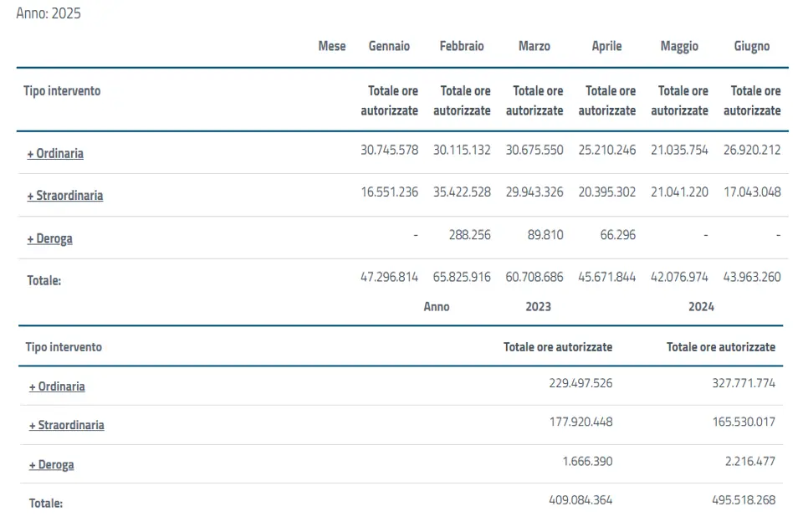This screenshot has width=803, height=532.
Task: Select the Febbraio month header
Action: click(x=462, y=46)
